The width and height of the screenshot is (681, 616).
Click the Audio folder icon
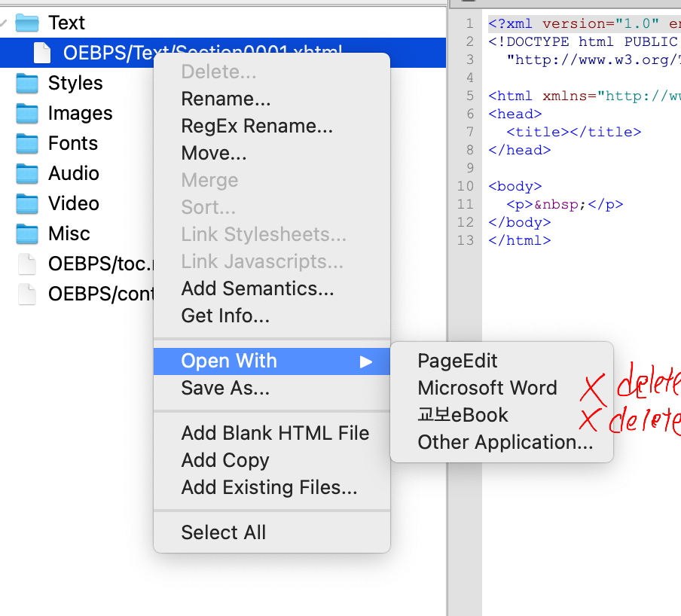[27, 173]
